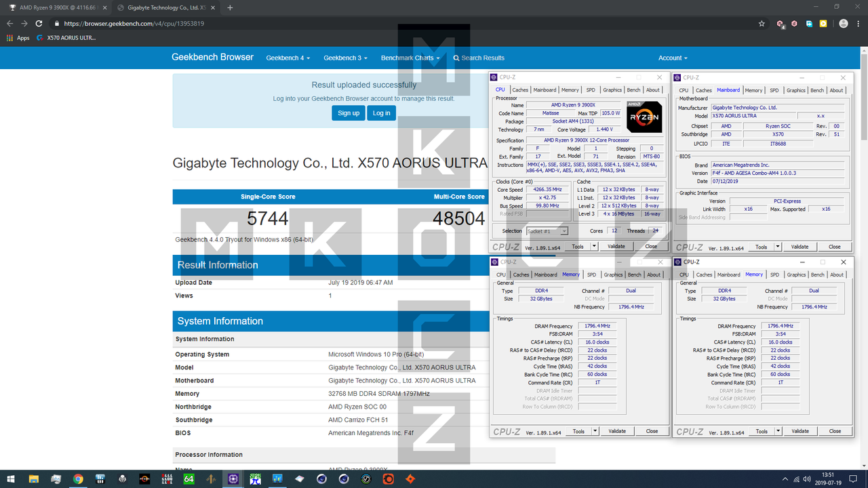Open the X570 AORUS ULTR... bookmark
Viewport: 868px width, 488px height.
pyautogui.click(x=66, y=38)
